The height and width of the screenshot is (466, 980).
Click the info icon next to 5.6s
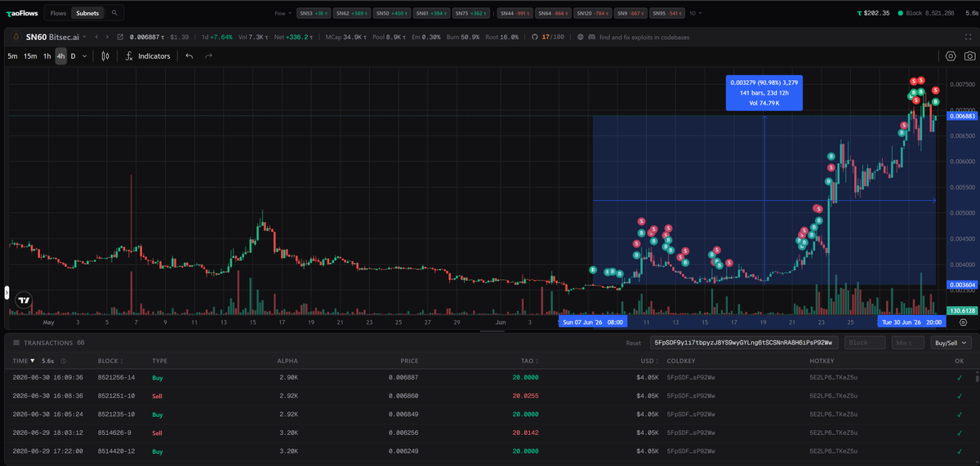[63, 360]
